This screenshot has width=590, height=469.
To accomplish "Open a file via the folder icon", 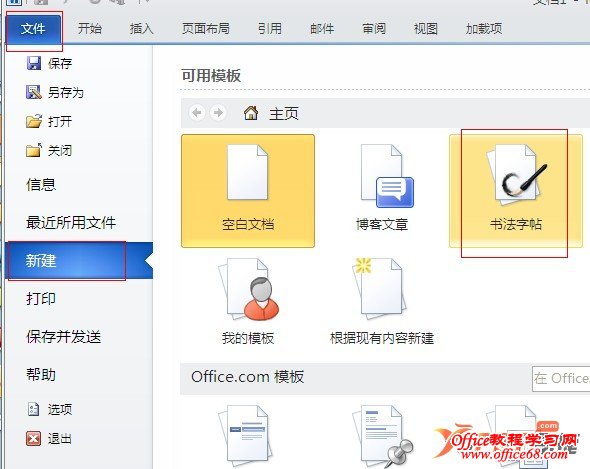I will (x=34, y=121).
